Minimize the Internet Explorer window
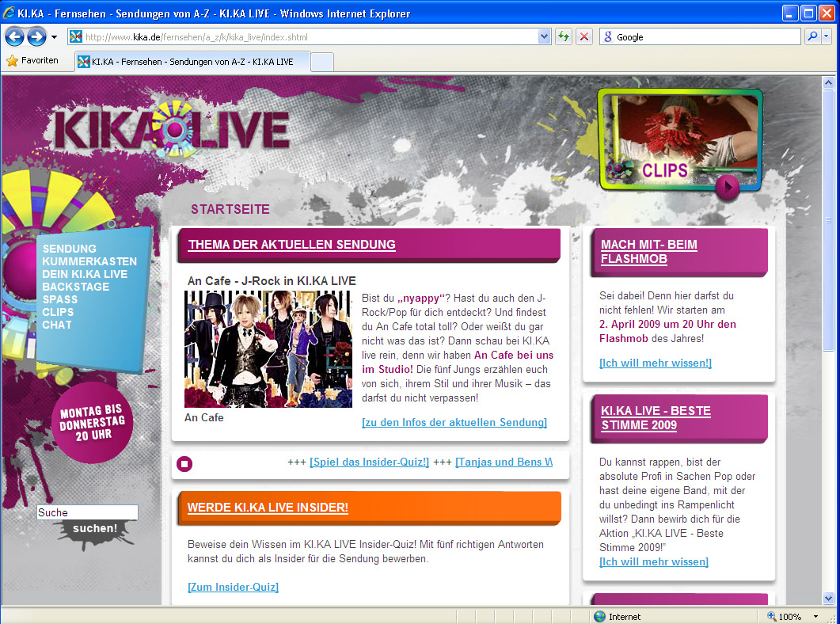 click(791, 13)
